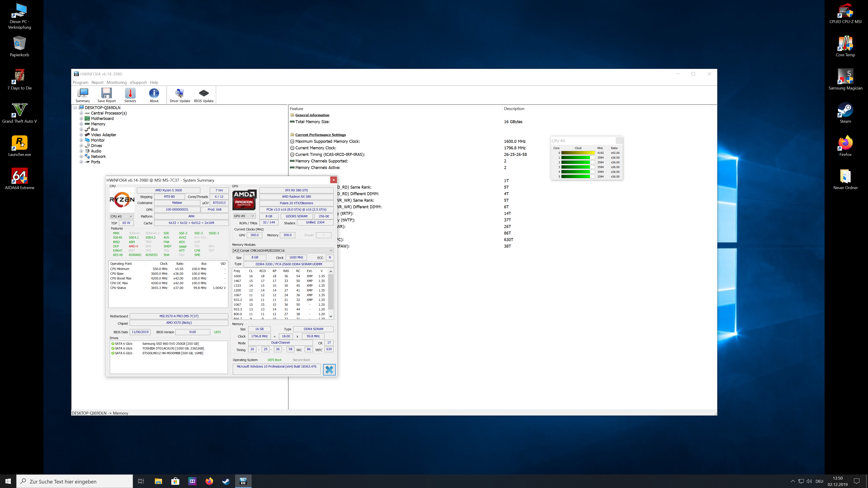Open the CPU #0 selector dropdown
The image size is (868, 488).
[x=121, y=216]
